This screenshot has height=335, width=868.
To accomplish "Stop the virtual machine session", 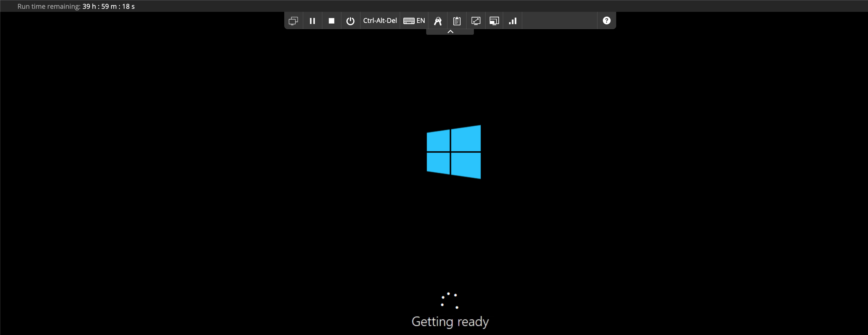I will tap(332, 21).
